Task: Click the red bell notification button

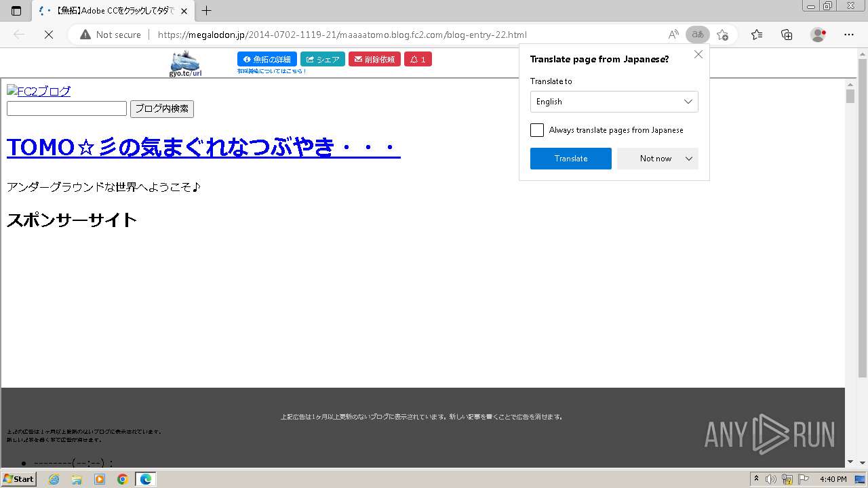Action: click(418, 60)
